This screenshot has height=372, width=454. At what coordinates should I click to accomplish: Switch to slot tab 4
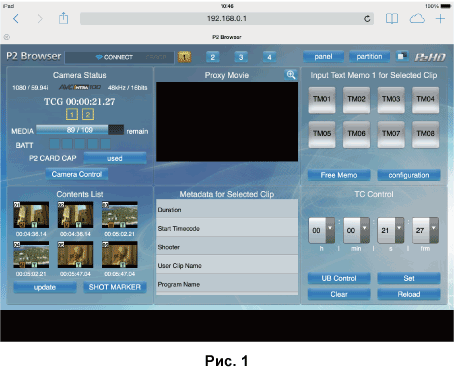click(x=269, y=57)
